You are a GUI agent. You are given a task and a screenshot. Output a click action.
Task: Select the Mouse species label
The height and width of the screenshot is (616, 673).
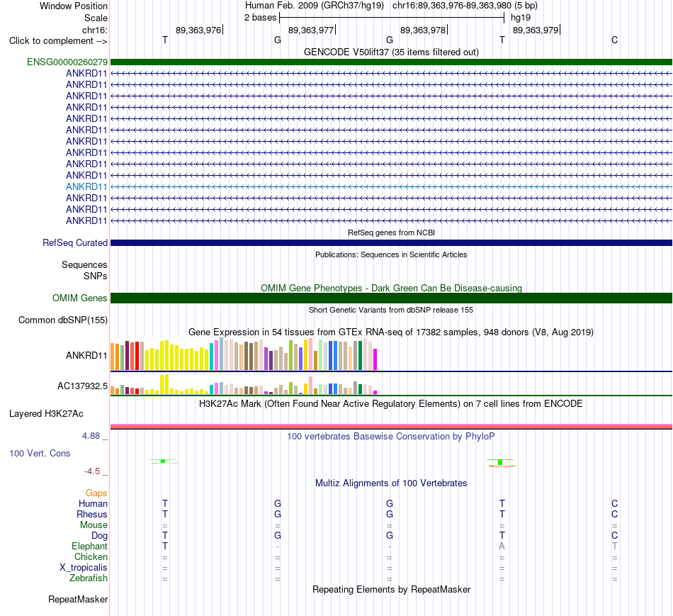94,525
